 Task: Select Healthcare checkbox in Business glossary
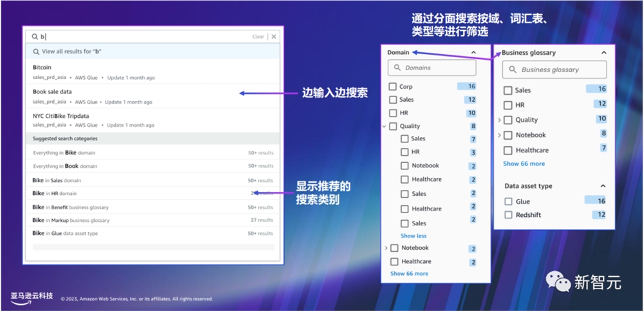508,150
